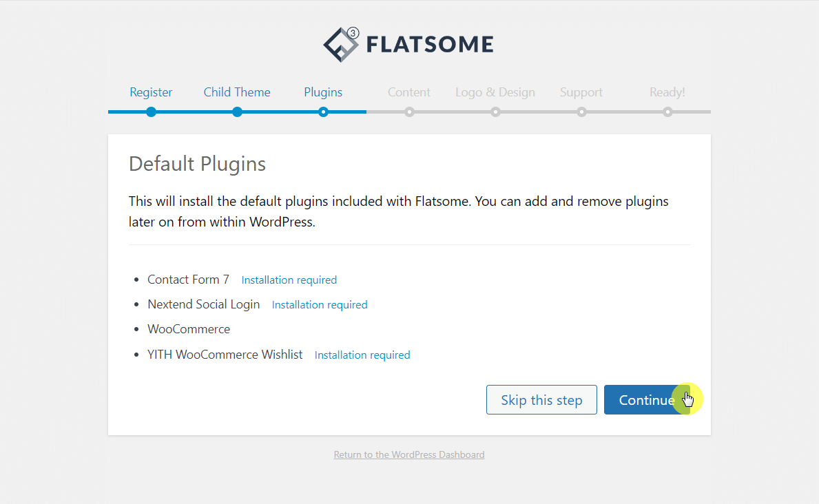Click the Plugins step circle marker
Screen dimensions: 819x504
pyautogui.click(x=323, y=112)
